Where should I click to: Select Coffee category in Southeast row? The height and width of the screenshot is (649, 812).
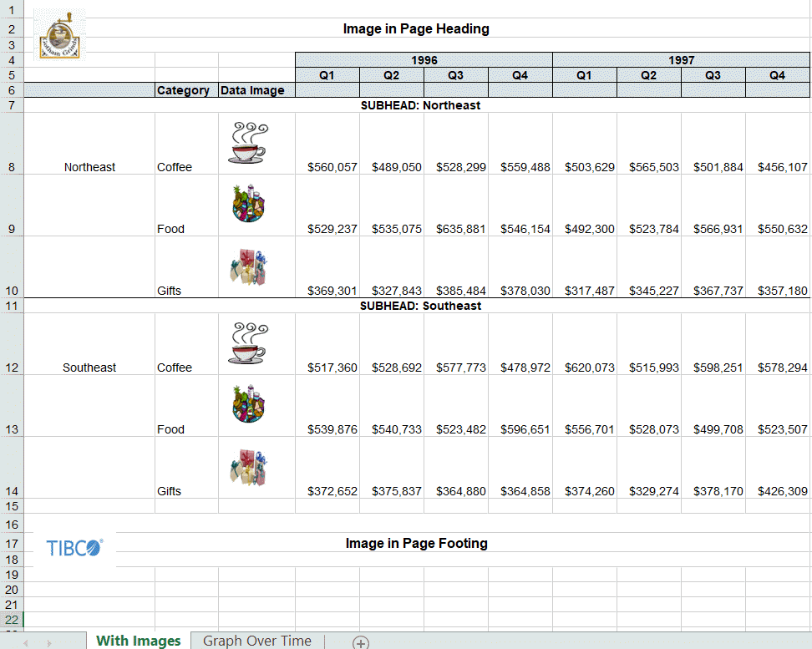(186, 344)
